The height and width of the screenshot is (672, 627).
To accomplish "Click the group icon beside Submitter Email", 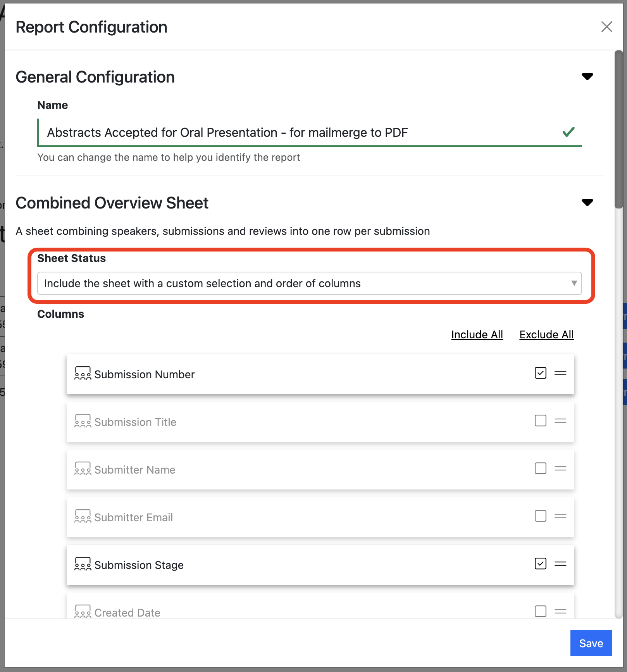I will click(83, 517).
